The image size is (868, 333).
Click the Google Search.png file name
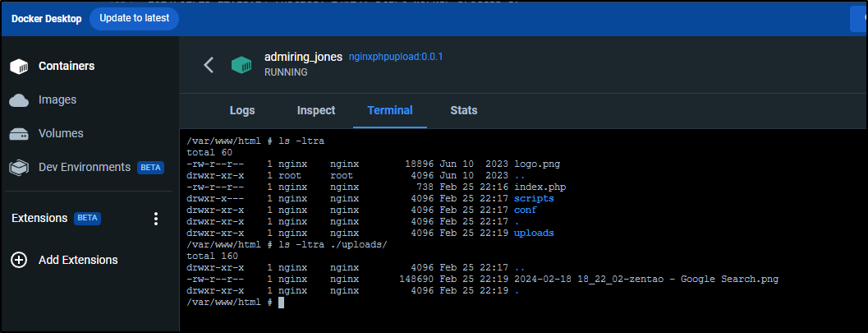(x=646, y=280)
